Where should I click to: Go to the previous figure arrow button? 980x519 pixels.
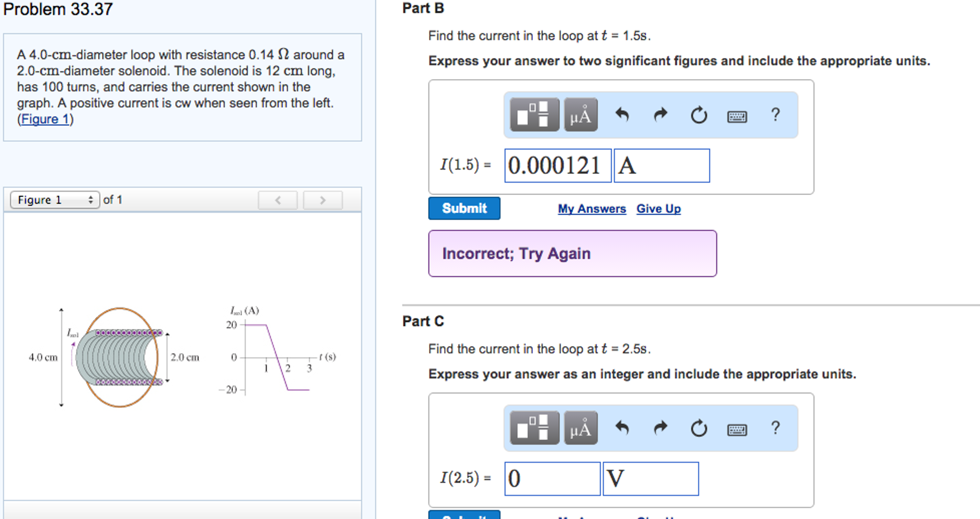point(278,200)
